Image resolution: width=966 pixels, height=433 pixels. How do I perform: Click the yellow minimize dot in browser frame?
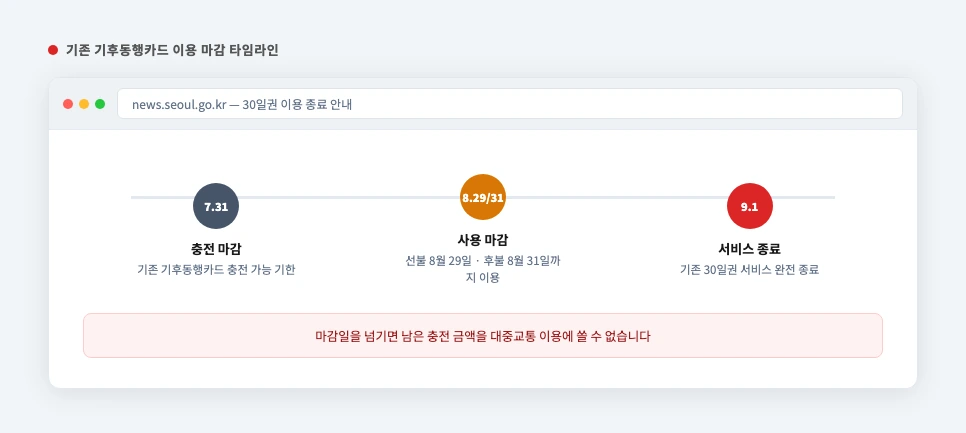84,104
